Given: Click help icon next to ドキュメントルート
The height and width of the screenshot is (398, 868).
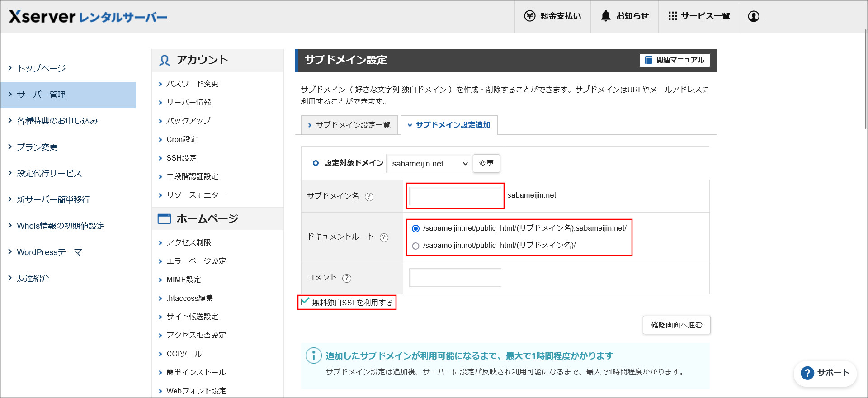Looking at the screenshot, I should (384, 237).
